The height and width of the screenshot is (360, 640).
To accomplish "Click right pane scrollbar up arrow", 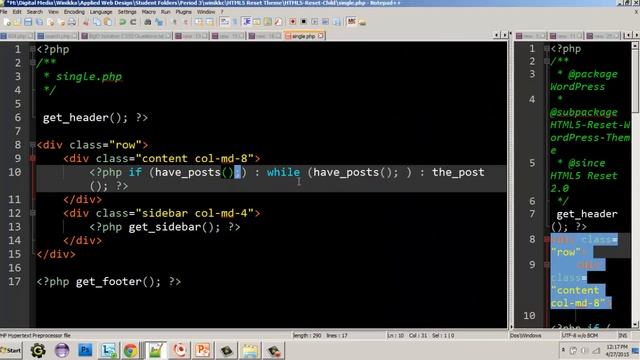I will point(635,46).
